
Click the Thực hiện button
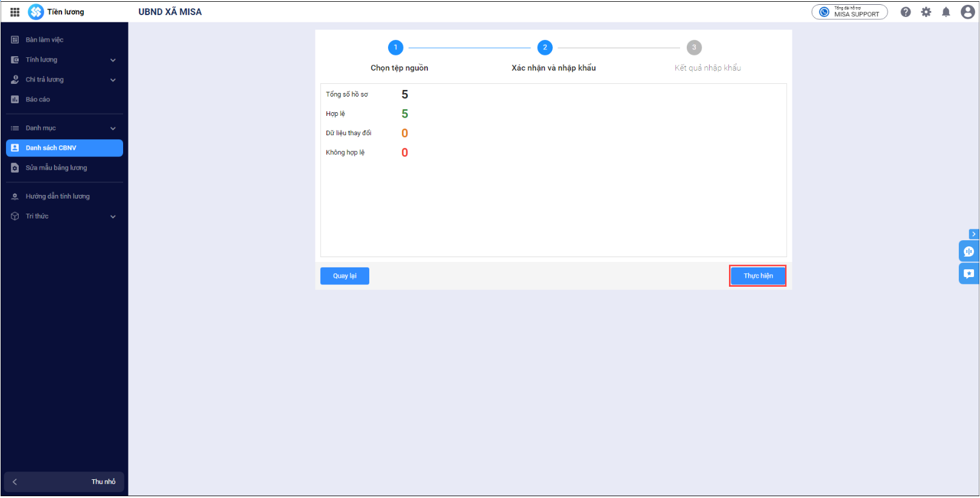[758, 276]
